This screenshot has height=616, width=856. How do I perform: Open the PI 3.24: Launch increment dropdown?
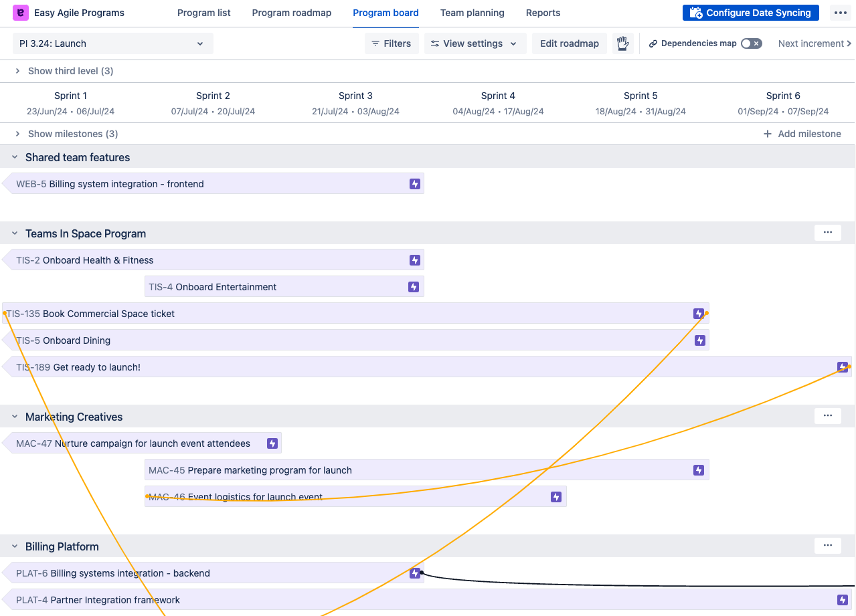[x=112, y=43]
